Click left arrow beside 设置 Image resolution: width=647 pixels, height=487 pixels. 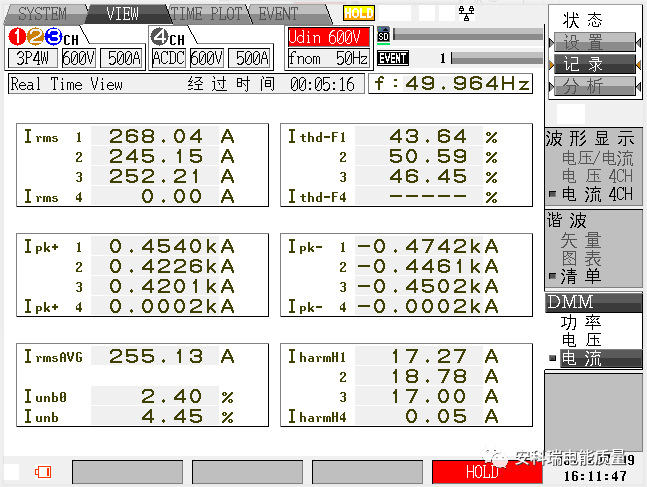(551, 42)
